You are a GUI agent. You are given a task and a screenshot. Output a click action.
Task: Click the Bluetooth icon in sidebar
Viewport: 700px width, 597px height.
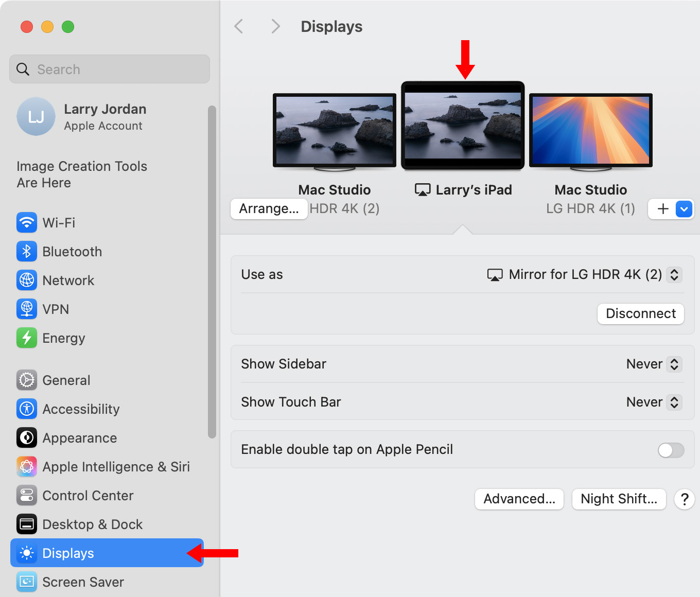(x=27, y=251)
